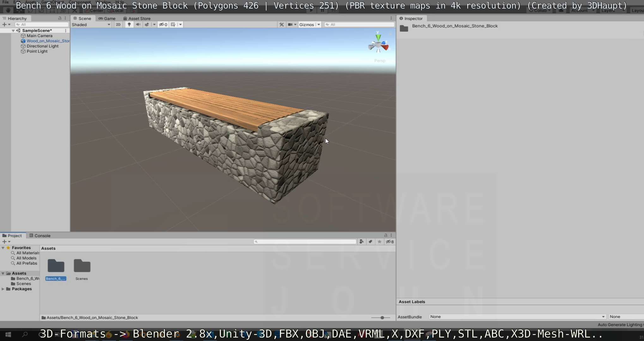This screenshot has height=341, width=644.
Task: Open SampleScene row options kebab menu
Action: coord(66,31)
